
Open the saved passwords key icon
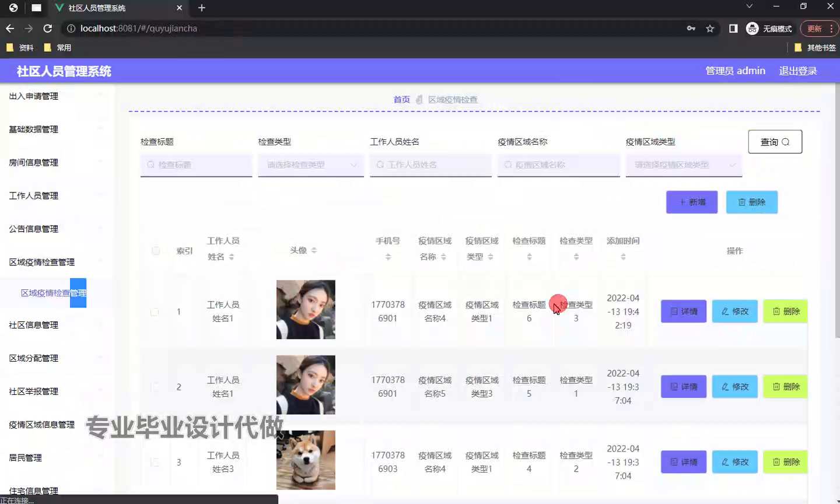tap(691, 28)
